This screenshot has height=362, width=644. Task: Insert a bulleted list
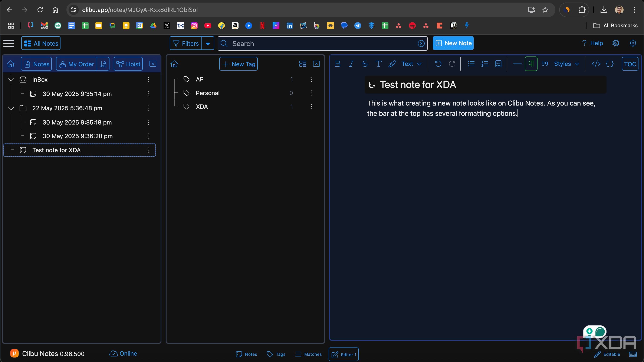click(x=471, y=64)
